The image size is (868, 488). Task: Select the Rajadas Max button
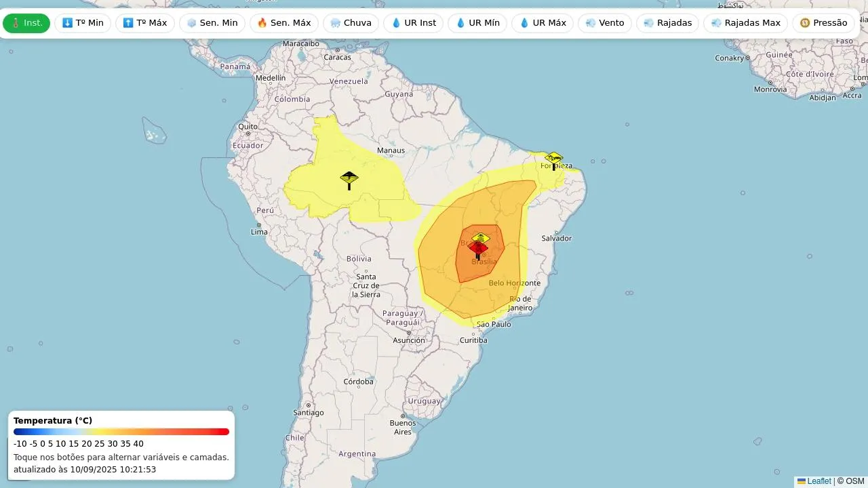pos(745,23)
